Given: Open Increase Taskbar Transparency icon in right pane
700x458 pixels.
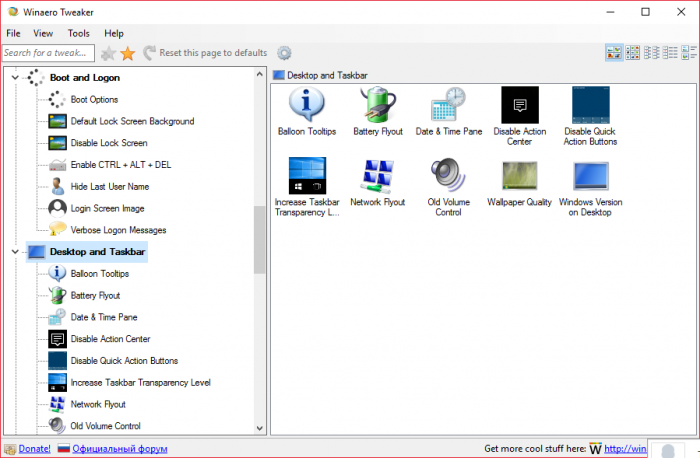Looking at the screenshot, I should [307, 175].
